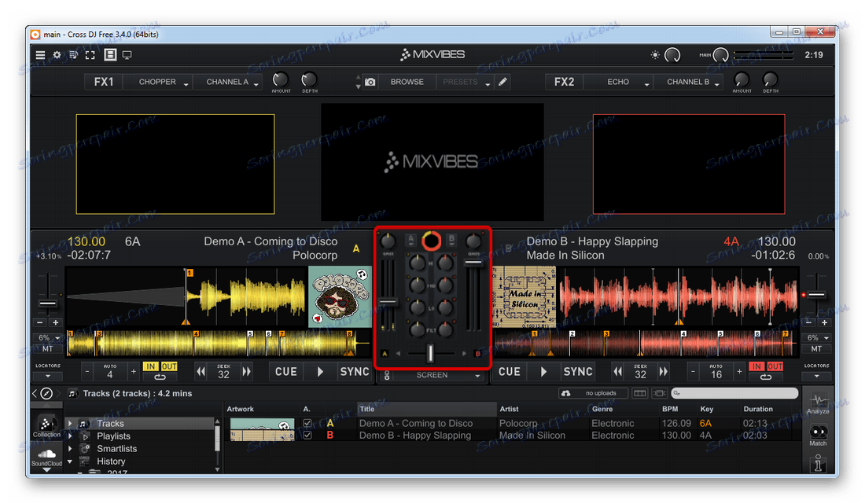Click the camera icon beside Browse
The height and width of the screenshot is (504, 865).
(370, 82)
